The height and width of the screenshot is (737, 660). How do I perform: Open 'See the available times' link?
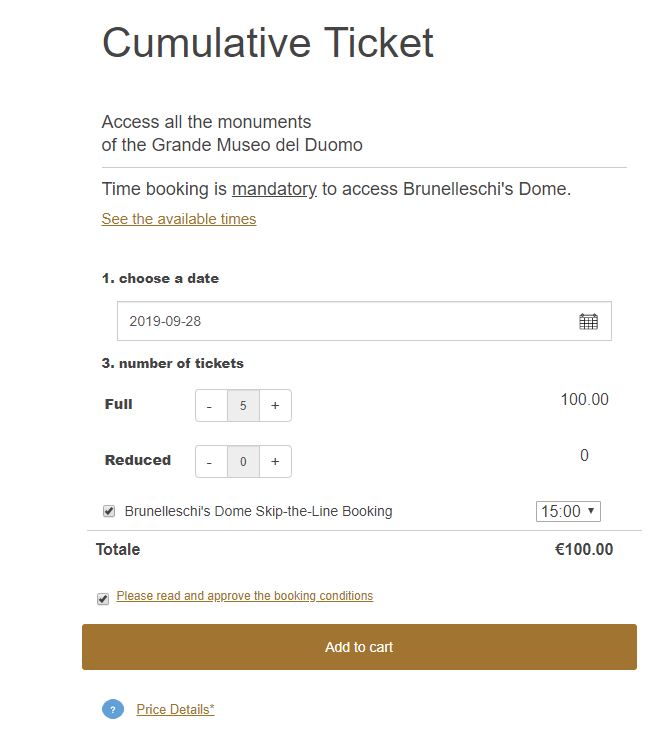point(179,219)
